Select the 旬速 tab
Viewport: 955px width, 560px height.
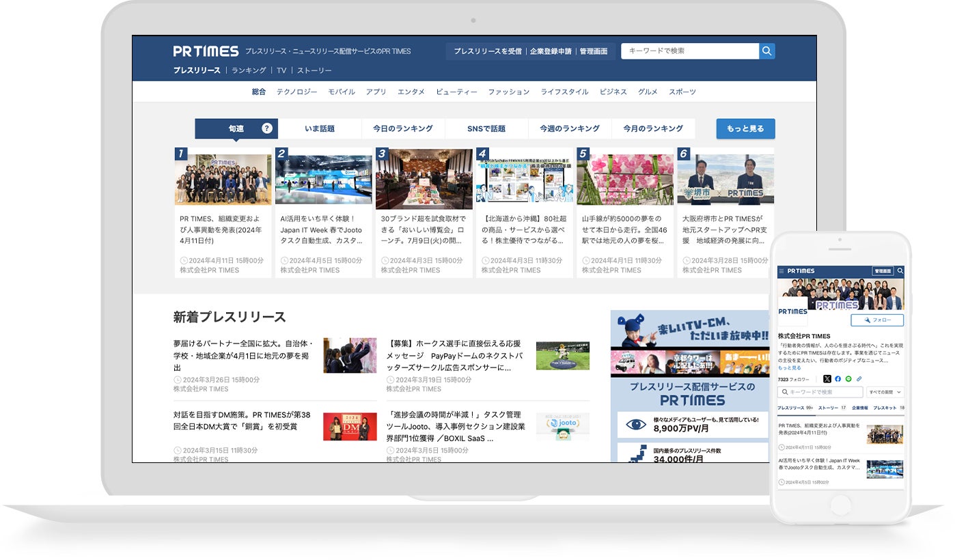[x=236, y=128]
